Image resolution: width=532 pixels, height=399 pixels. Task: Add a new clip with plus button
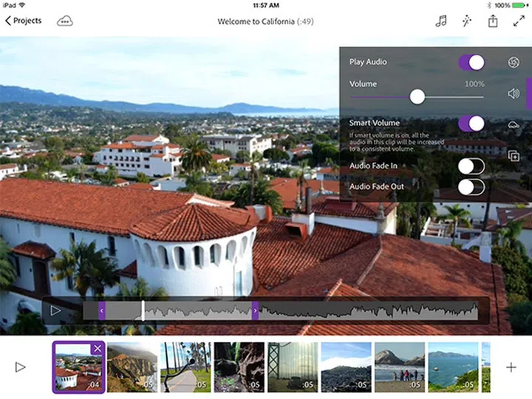[x=511, y=367]
